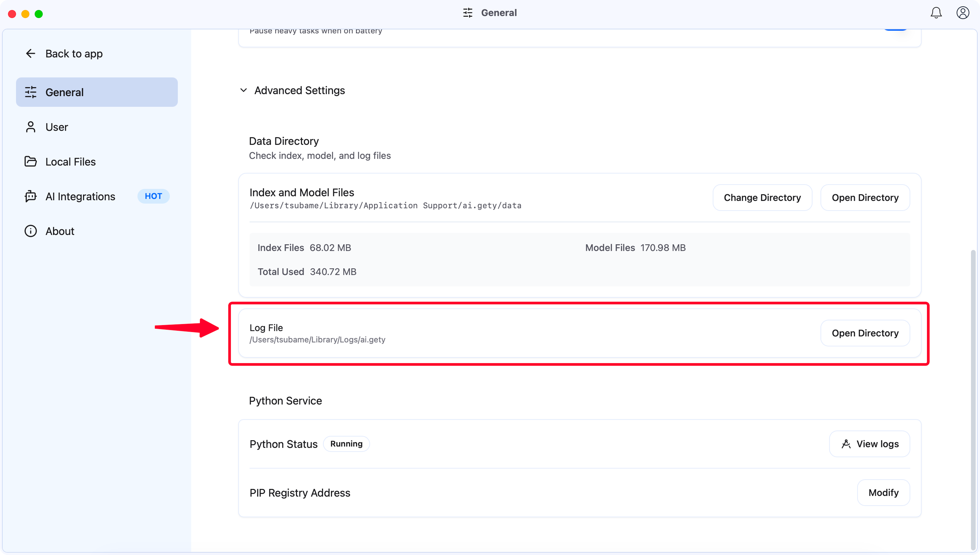Switch to the Local Files settings tab

[x=70, y=162]
